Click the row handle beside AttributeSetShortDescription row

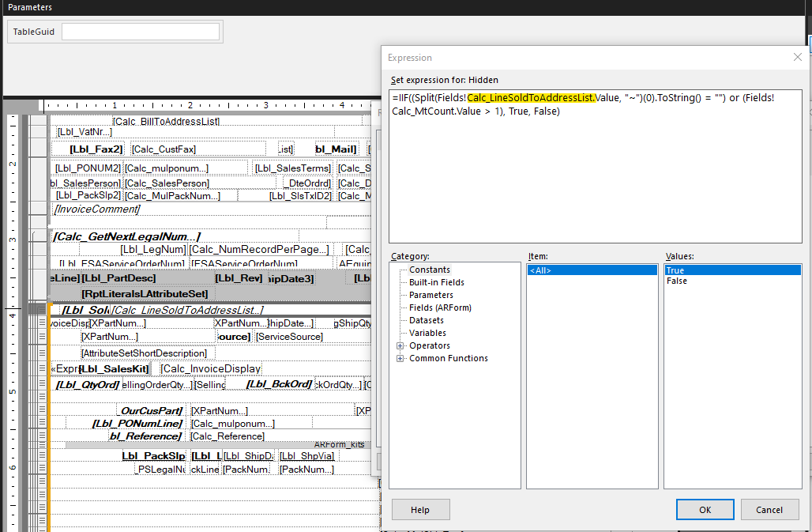click(x=42, y=353)
